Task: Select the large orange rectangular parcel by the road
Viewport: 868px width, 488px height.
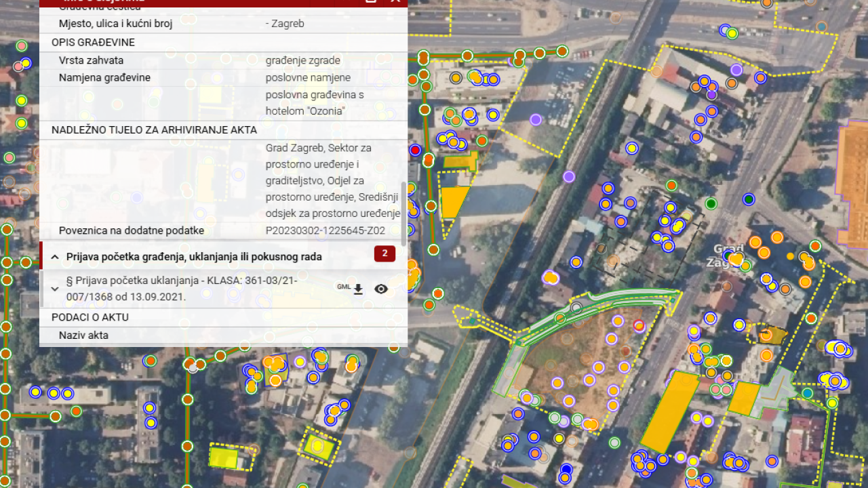Action: pyautogui.click(x=670, y=412)
